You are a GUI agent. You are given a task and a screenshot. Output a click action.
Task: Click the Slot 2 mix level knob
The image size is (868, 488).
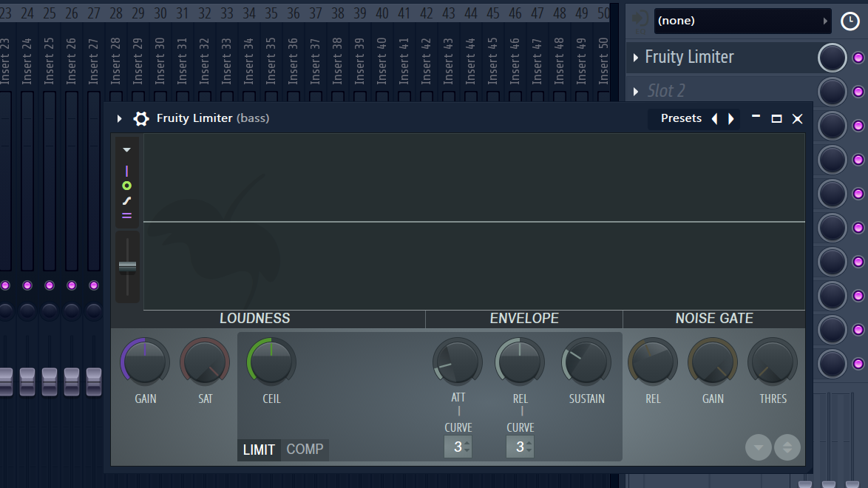click(832, 92)
